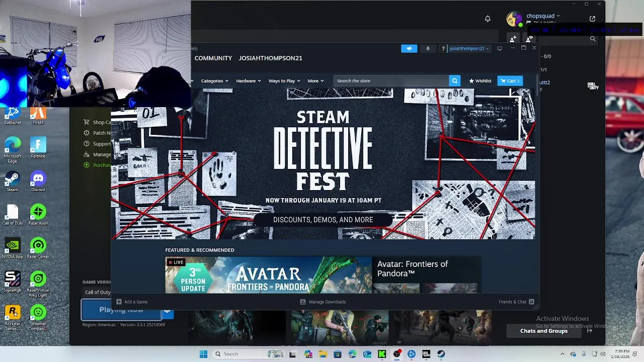Search friends magnifier in Battle.net
The image size is (644, 362).
tap(593, 39)
